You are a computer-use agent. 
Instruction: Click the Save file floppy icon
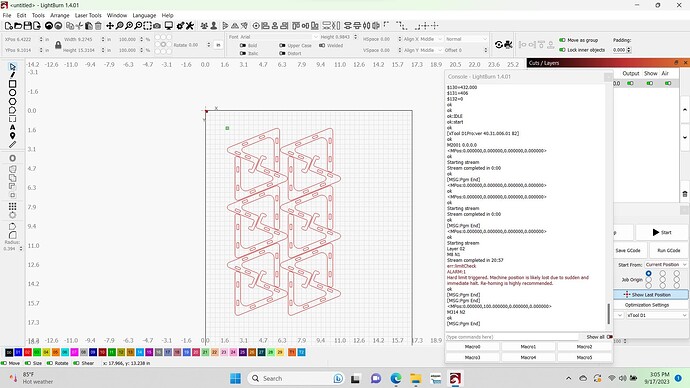(27, 26)
